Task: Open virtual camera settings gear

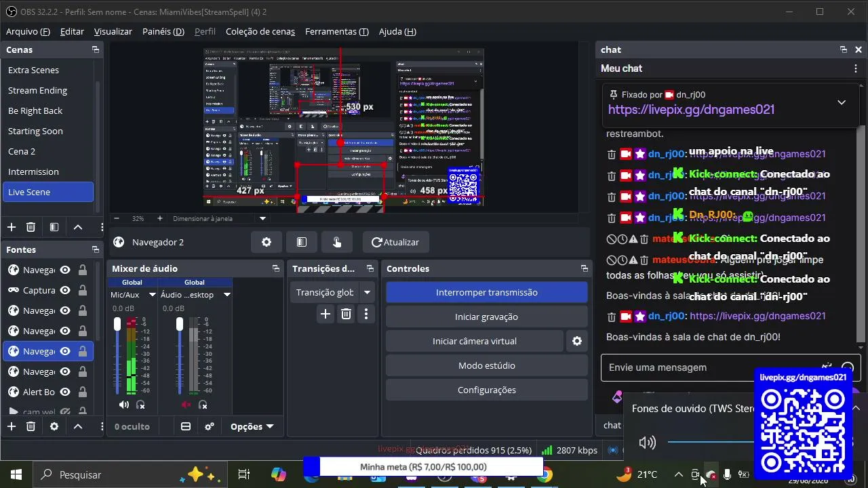Action: 577,341
